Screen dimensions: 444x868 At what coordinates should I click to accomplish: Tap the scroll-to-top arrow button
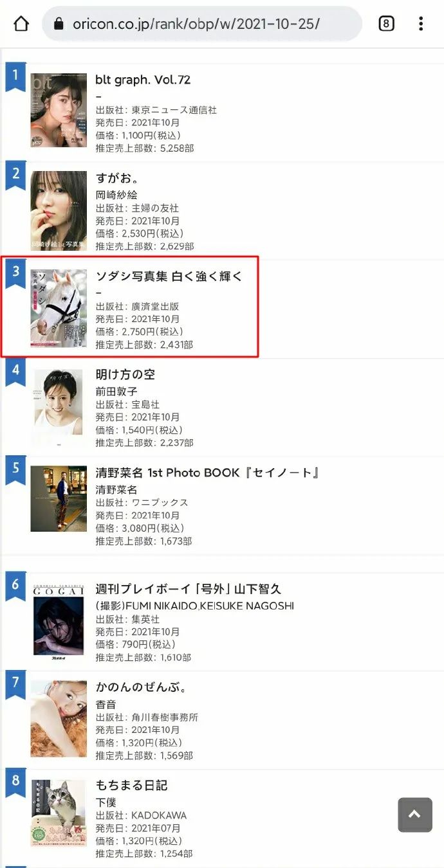point(415,815)
